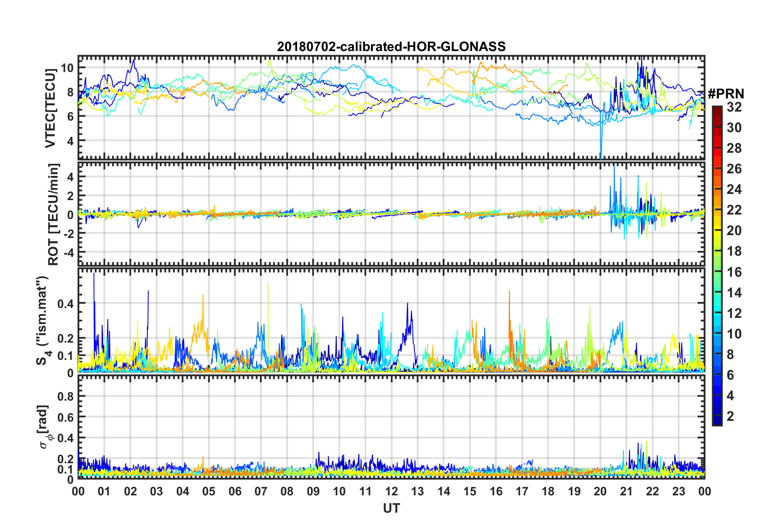Screen dimensions: 783x532
Task: Select colorbar tick label 8
Action: click(730, 355)
